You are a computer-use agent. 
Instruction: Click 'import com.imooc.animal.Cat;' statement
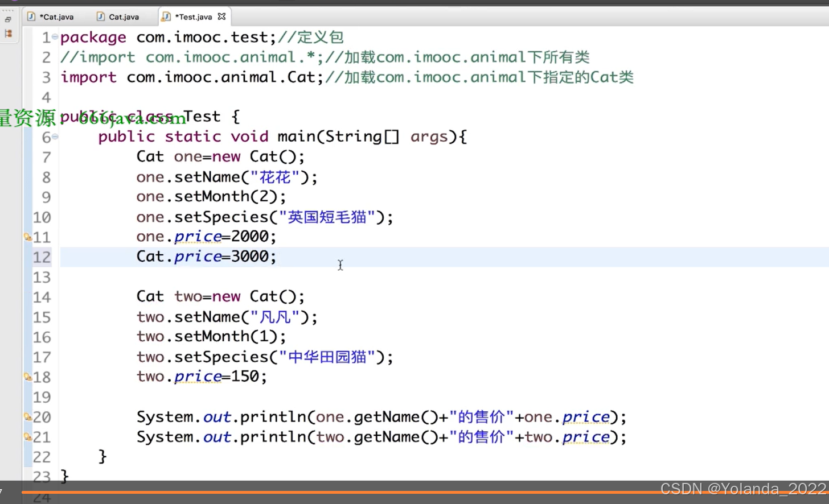point(192,77)
